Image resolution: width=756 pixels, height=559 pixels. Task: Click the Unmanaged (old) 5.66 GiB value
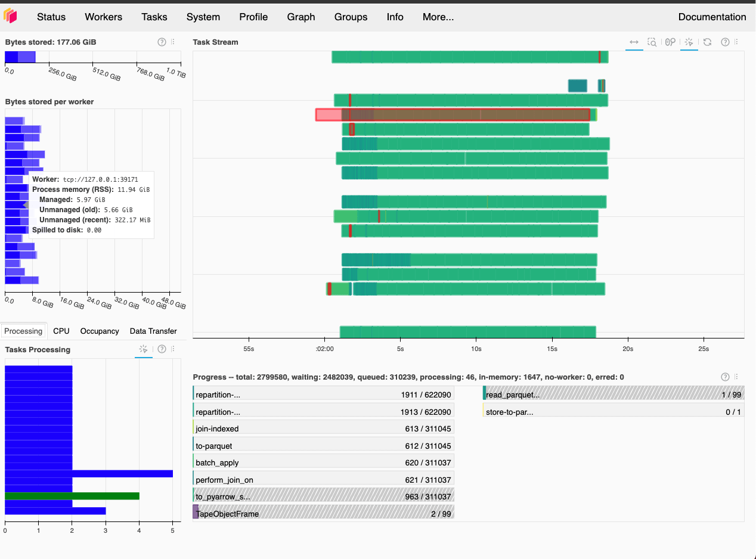(117, 210)
